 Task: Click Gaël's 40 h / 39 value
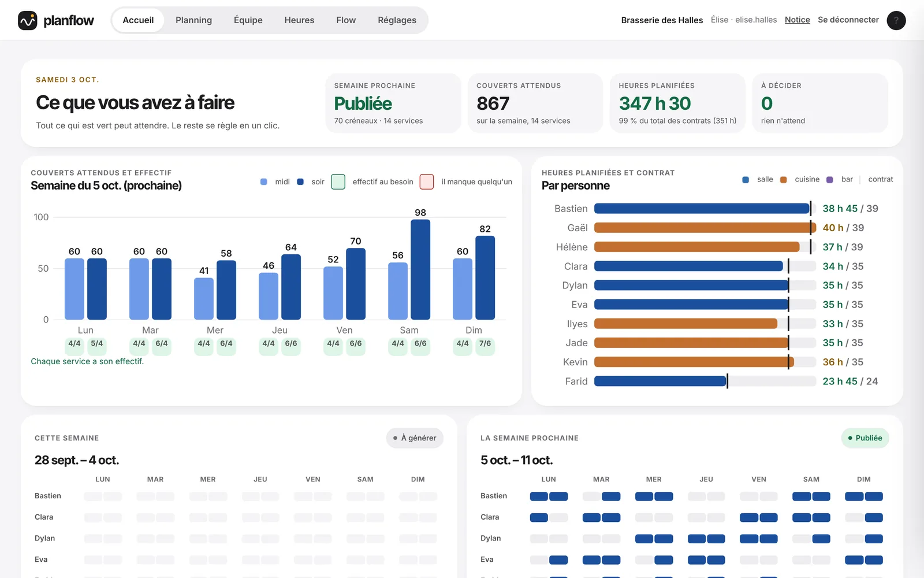click(x=843, y=228)
